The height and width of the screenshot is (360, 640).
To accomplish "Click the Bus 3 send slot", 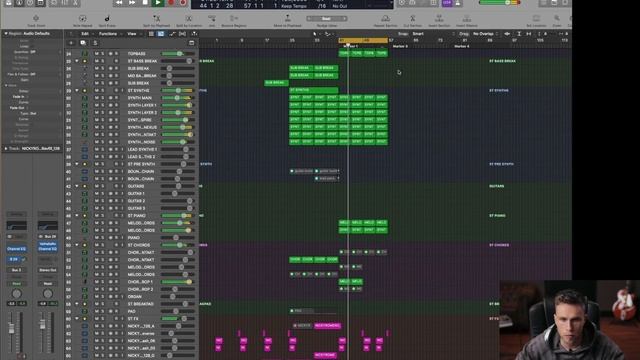I will 16,270.
